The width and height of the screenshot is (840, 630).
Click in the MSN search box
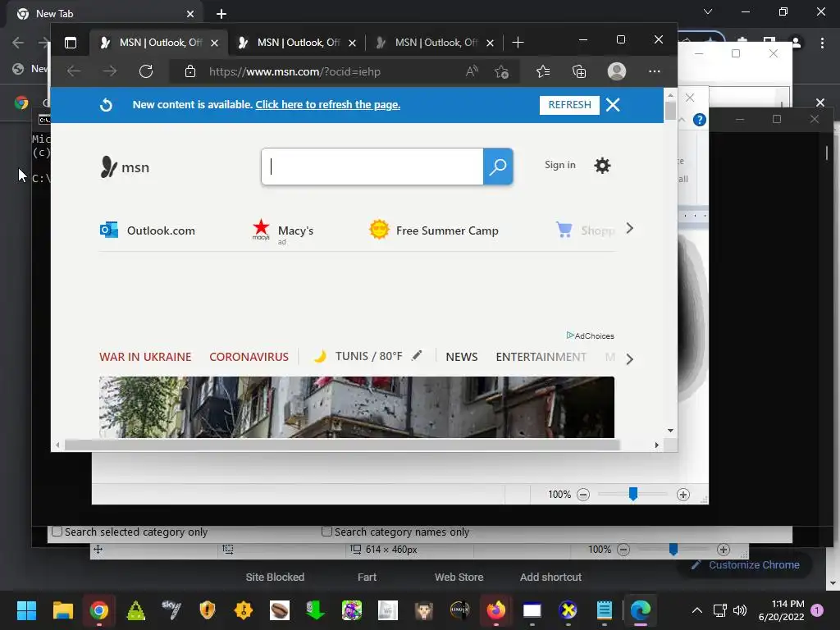point(372,167)
